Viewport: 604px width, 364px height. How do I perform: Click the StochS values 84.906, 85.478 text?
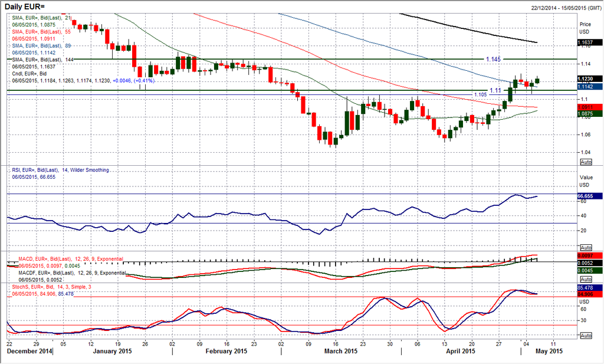point(42,294)
